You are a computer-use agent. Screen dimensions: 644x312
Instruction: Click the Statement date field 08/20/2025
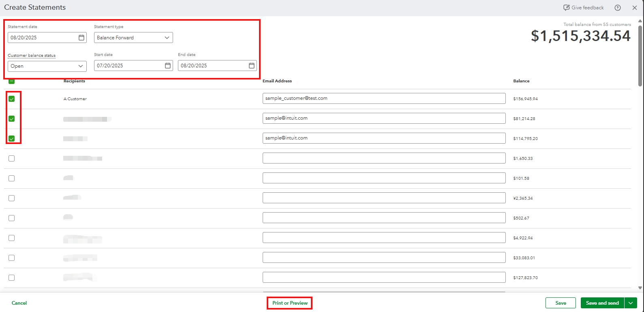coord(47,38)
